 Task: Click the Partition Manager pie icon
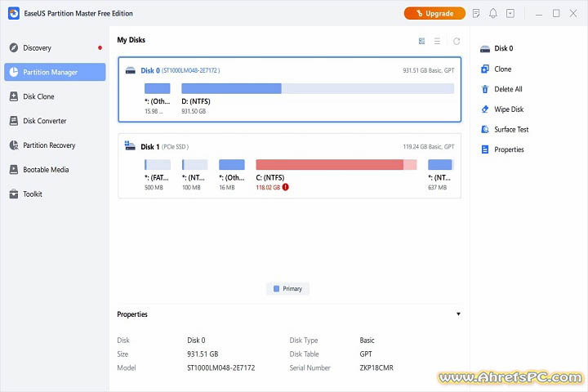pyautogui.click(x=14, y=72)
